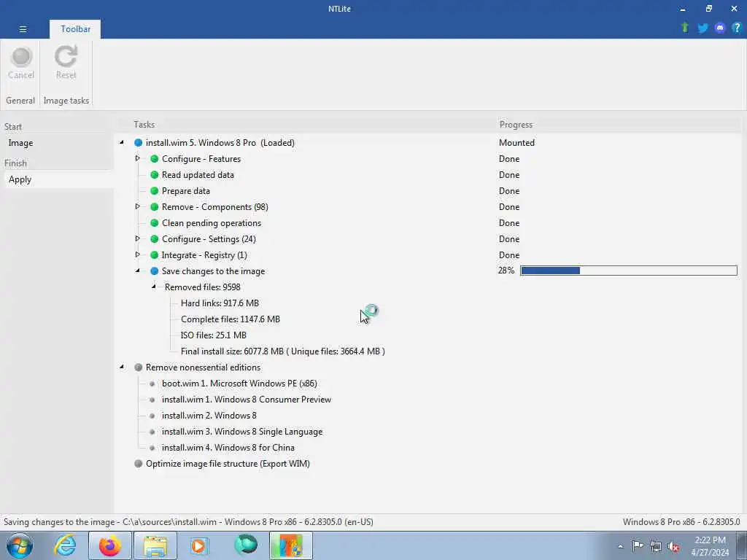Click gray dot beside Optimize image file structure
Screen dimensions: 747x560
click(138, 463)
